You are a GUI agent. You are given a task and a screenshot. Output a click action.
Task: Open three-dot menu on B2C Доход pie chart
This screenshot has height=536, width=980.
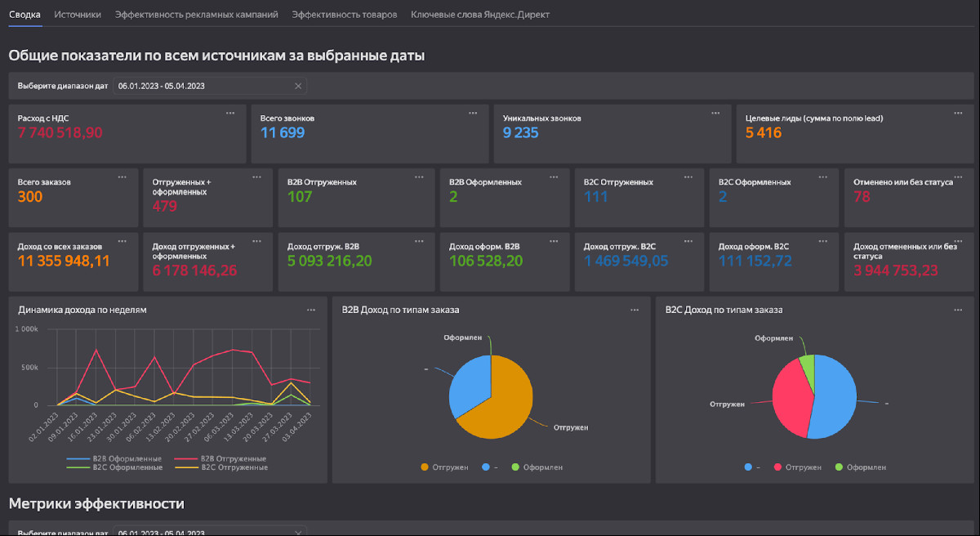point(959,310)
